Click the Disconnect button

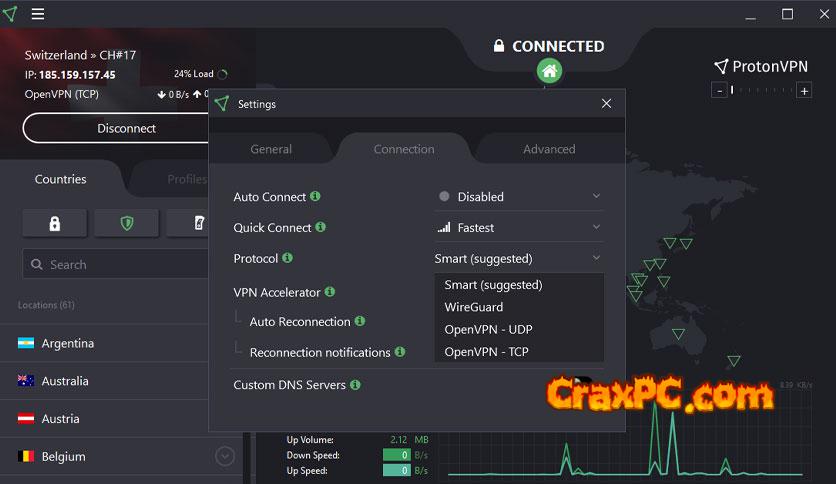116,128
